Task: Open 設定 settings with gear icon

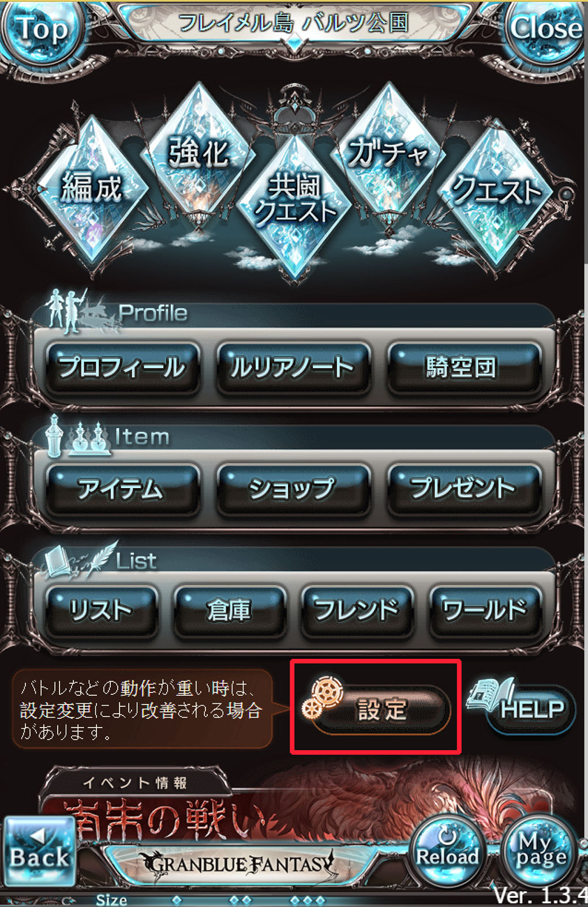Action: (x=376, y=707)
